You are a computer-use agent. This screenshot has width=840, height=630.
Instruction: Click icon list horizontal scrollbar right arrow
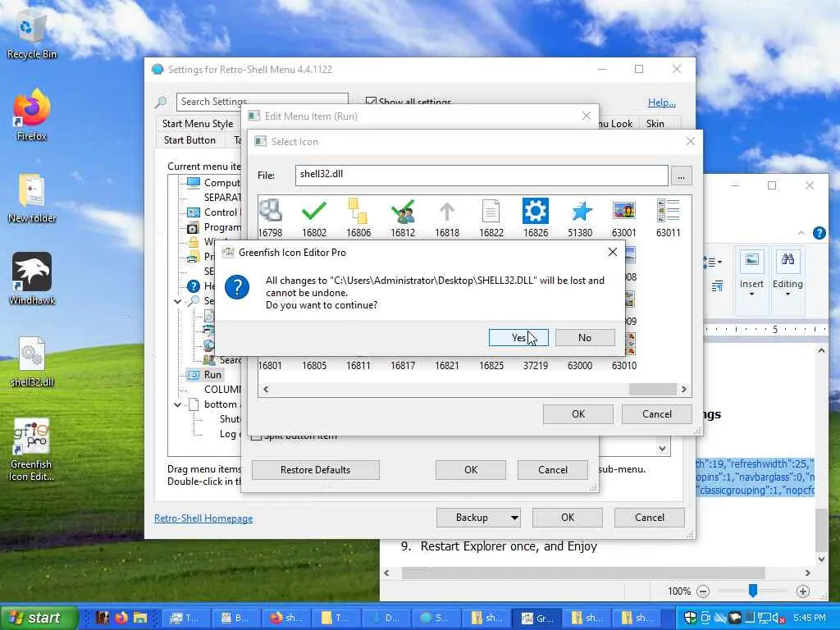point(683,390)
